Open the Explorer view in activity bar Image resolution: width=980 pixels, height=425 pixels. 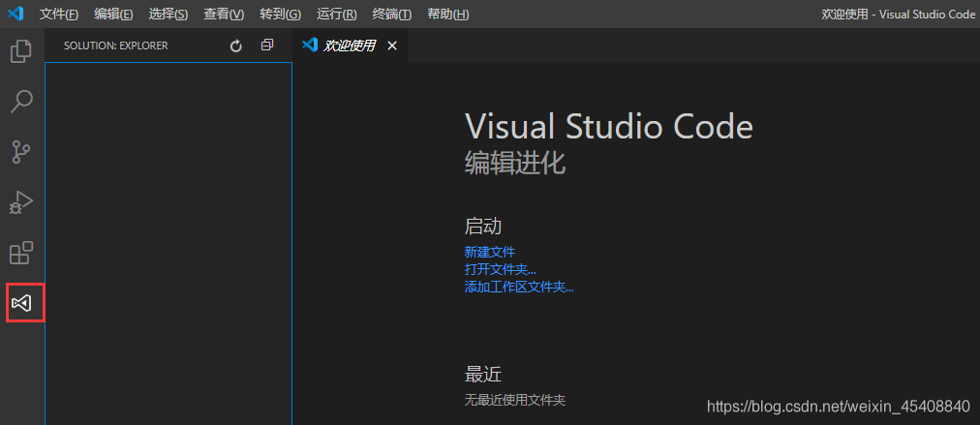(x=21, y=51)
